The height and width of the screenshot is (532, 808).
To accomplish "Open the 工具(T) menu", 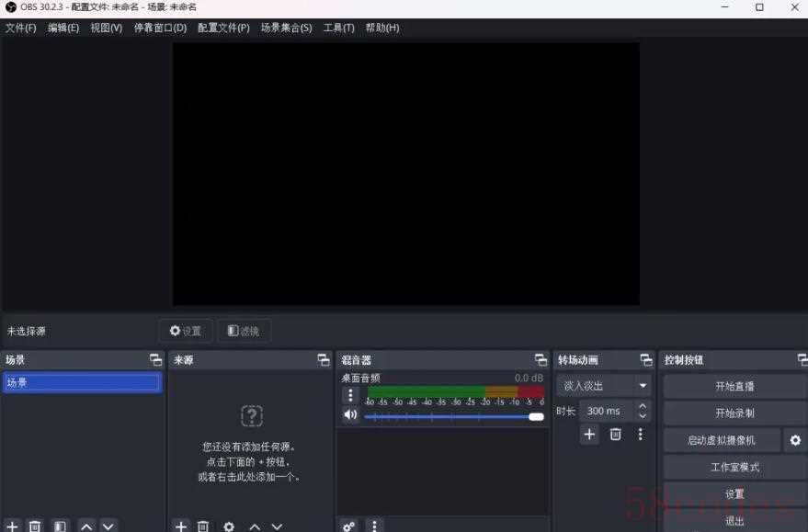I will (x=338, y=28).
